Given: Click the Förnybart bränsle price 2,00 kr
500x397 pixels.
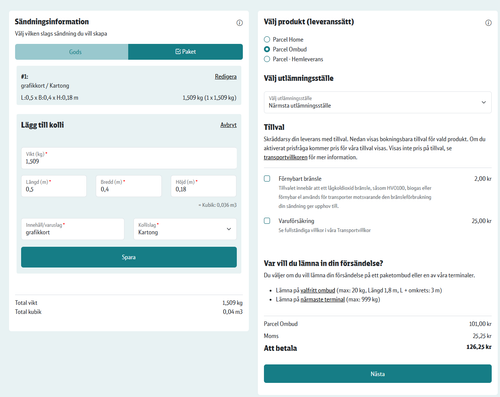Looking at the screenshot, I should tap(483, 179).
